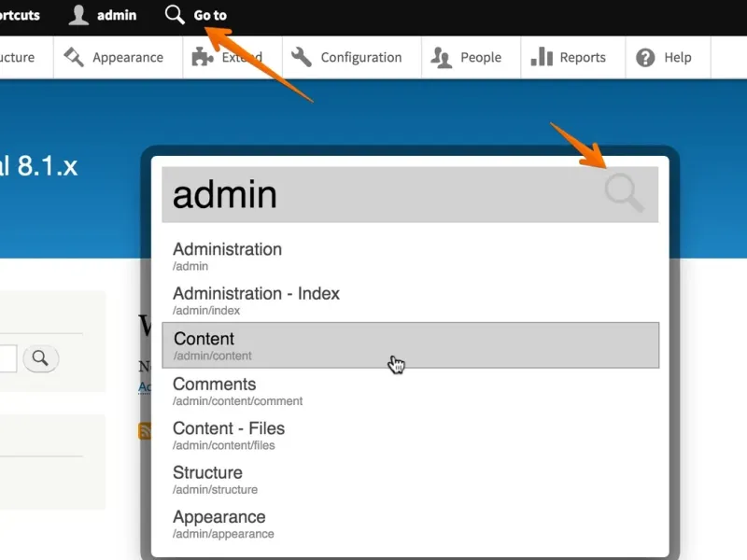Click the Reports bar chart icon
Viewport: 747px width, 560px height.
point(542,57)
